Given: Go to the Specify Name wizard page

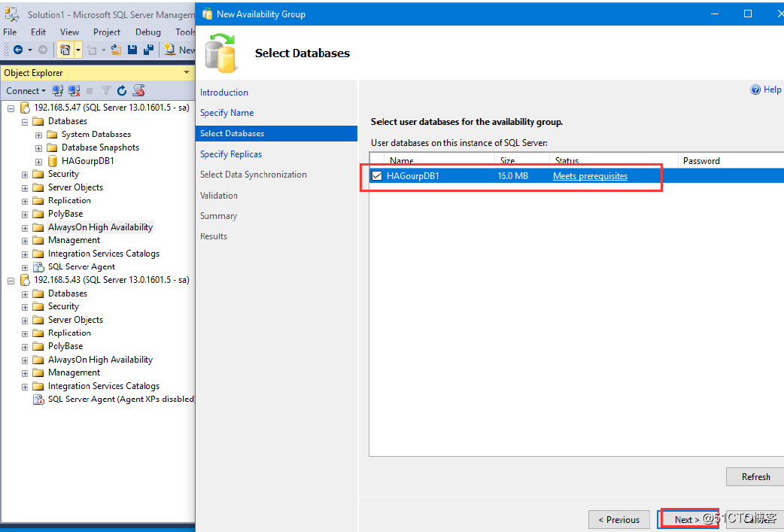Looking at the screenshot, I should [x=226, y=113].
